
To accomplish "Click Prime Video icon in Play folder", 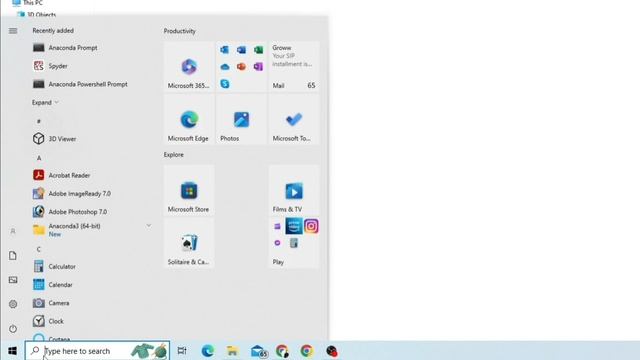I will (x=294, y=226).
